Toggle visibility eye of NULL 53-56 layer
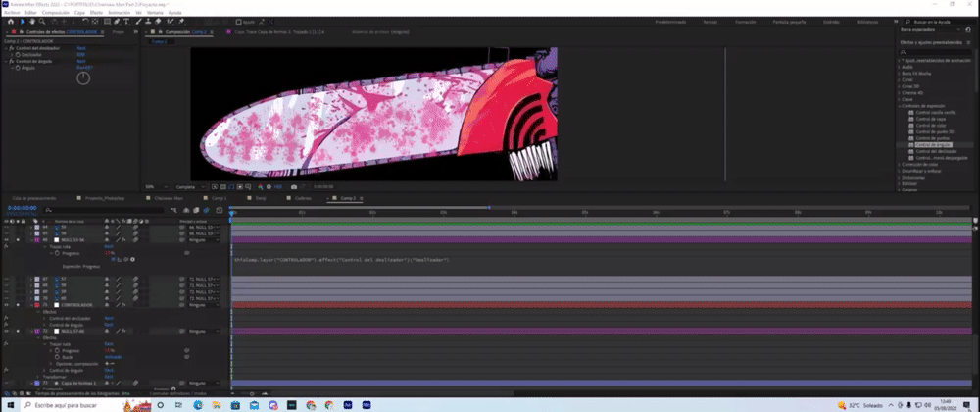This screenshot has width=980, height=412. pos(6,240)
